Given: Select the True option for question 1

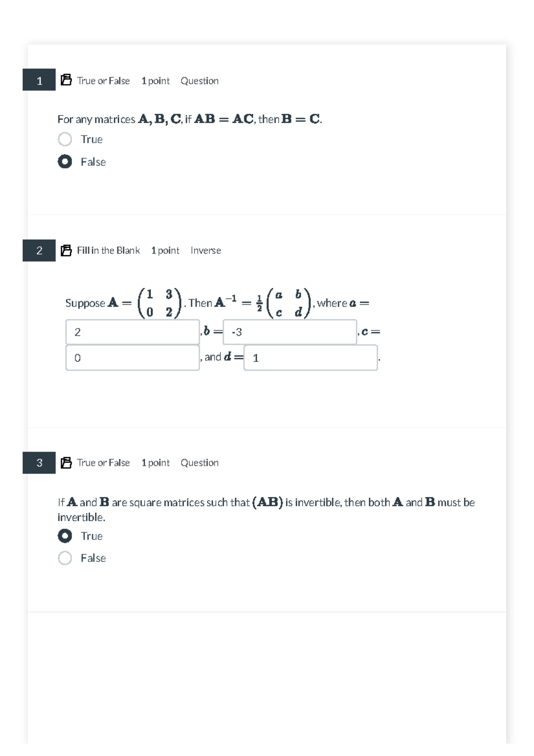Looking at the screenshot, I should (65, 139).
